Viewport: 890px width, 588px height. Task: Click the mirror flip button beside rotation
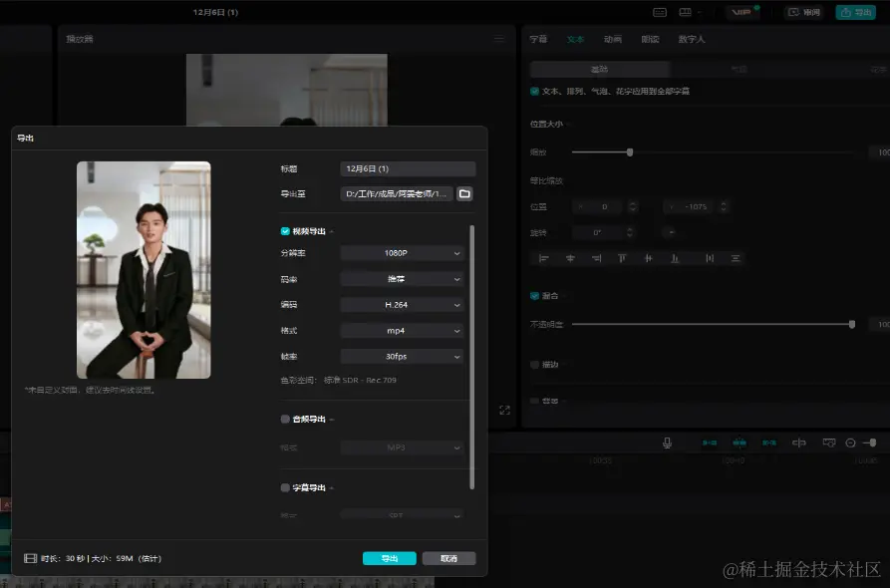pyautogui.click(x=672, y=232)
